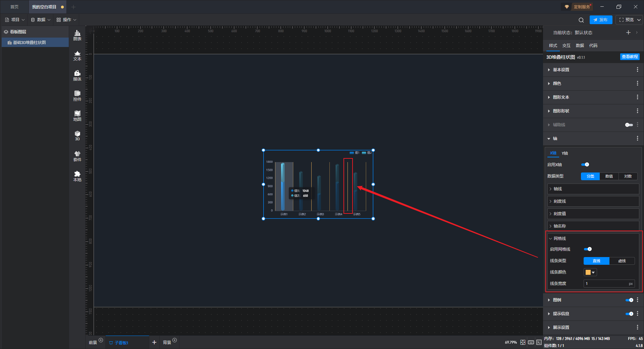Expand the 刻度值 subsection
This screenshot has width=644, height=349.
[x=593, y=214]
